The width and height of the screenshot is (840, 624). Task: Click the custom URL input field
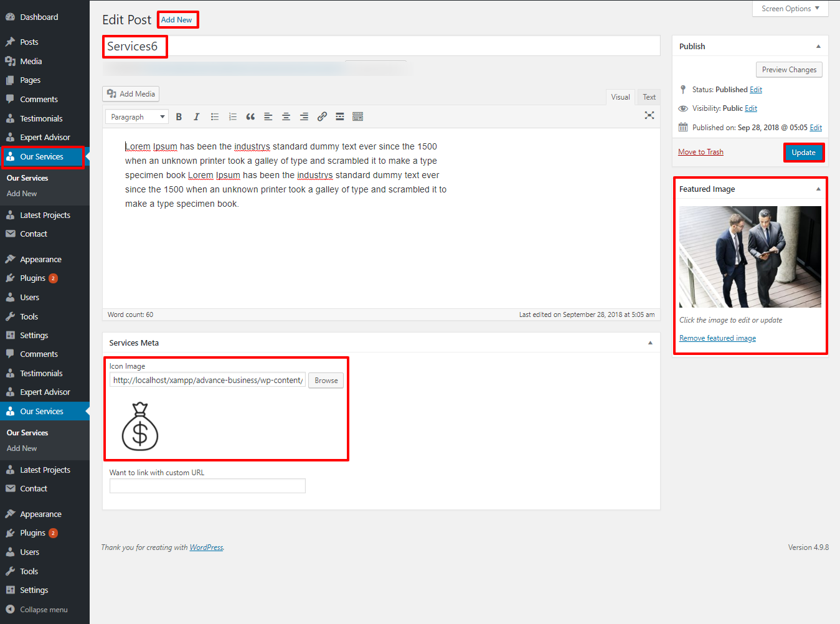pos(207,486)
